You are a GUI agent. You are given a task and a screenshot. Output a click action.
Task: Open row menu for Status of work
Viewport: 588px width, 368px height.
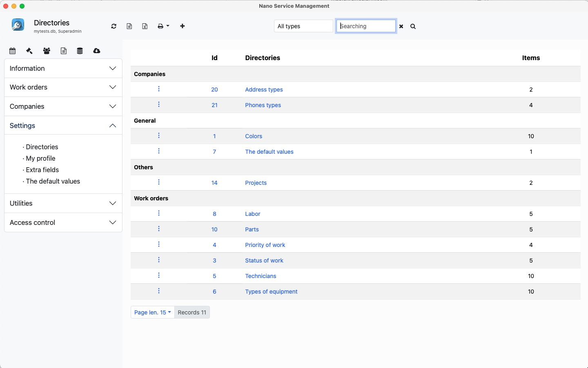point(159,260)
